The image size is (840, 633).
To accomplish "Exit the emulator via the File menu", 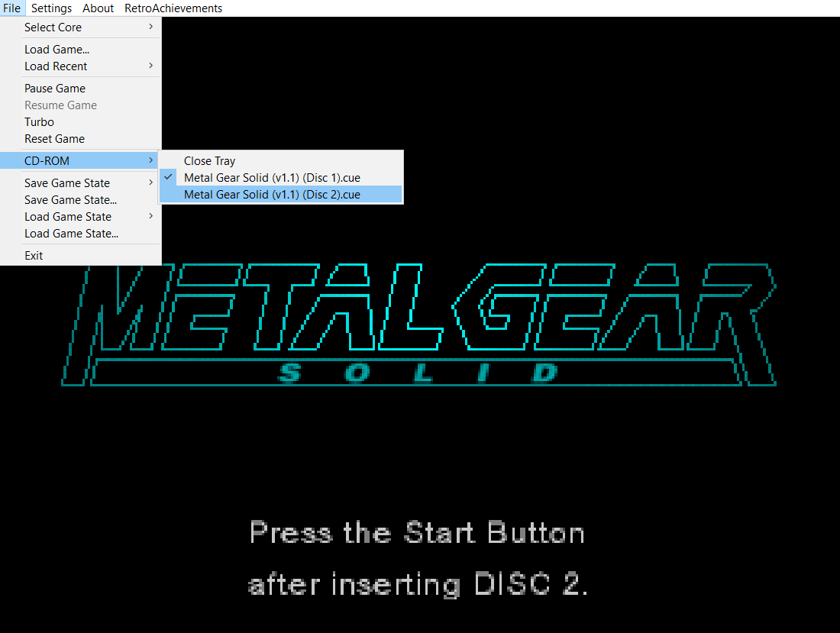I will pos(34,255).
